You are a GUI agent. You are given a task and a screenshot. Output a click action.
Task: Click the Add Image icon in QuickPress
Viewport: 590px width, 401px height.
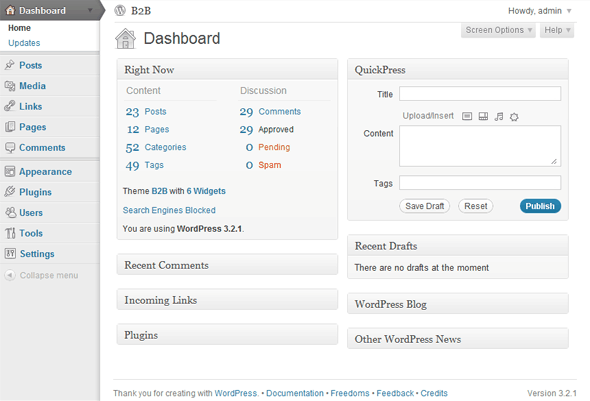[x=467, y=117]
